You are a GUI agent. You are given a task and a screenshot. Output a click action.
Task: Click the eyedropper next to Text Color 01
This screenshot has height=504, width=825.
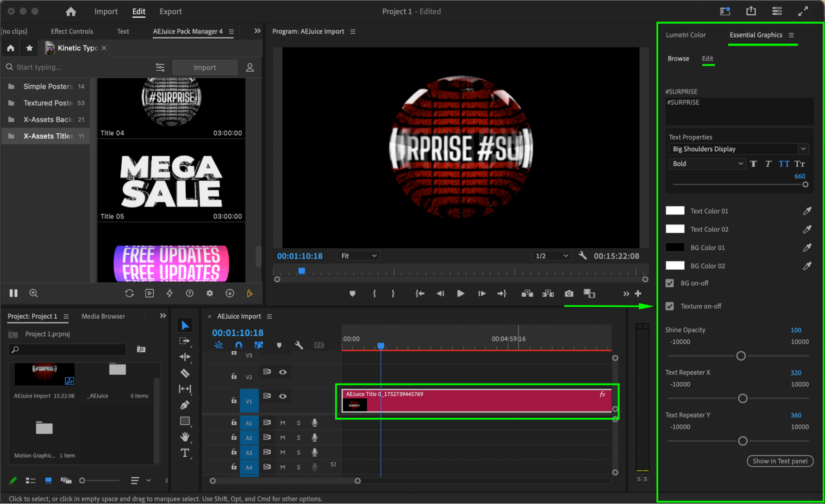pos(807,211)
